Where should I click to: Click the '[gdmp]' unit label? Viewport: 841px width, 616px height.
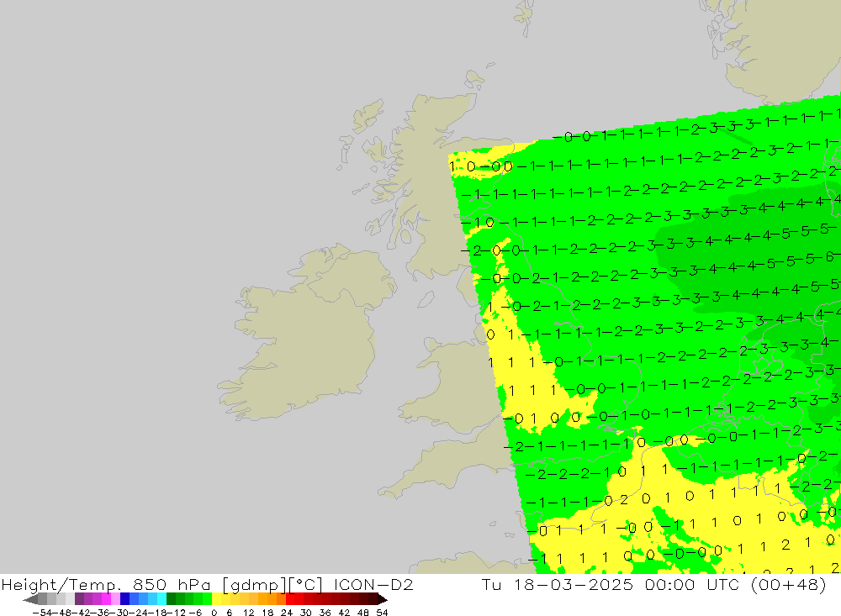click(x=254, y=585)
